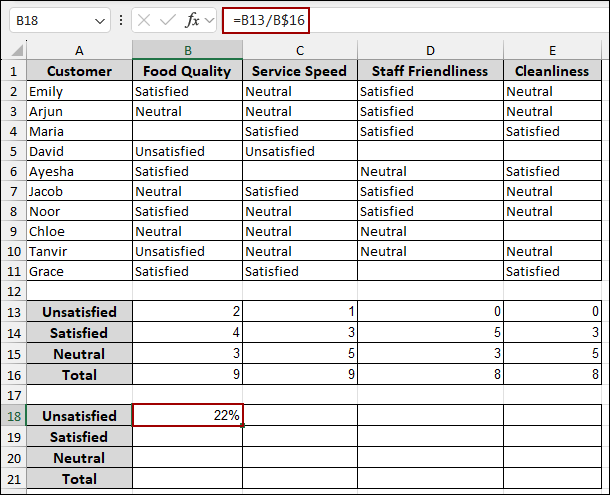Select the Total label in row 16

coord(79,375)
